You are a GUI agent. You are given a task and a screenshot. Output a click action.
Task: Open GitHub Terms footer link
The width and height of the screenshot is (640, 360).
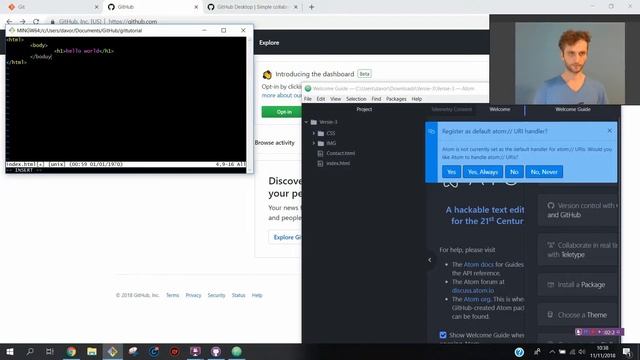[x=172, y=295]
